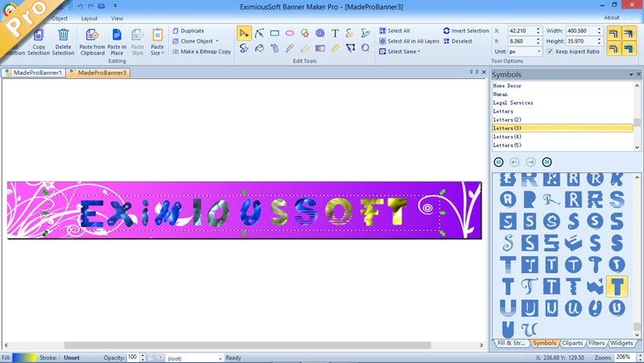This screenshot has height=363, width=644.
Task: Click Paste from Clipboard icon
Action: (92, 35)
